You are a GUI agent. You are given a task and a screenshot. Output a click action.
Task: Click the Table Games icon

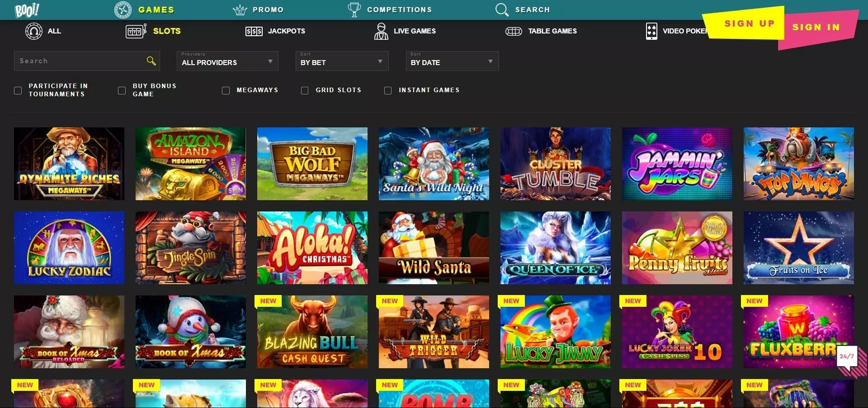pyautogui.click(x=514, y=31)
